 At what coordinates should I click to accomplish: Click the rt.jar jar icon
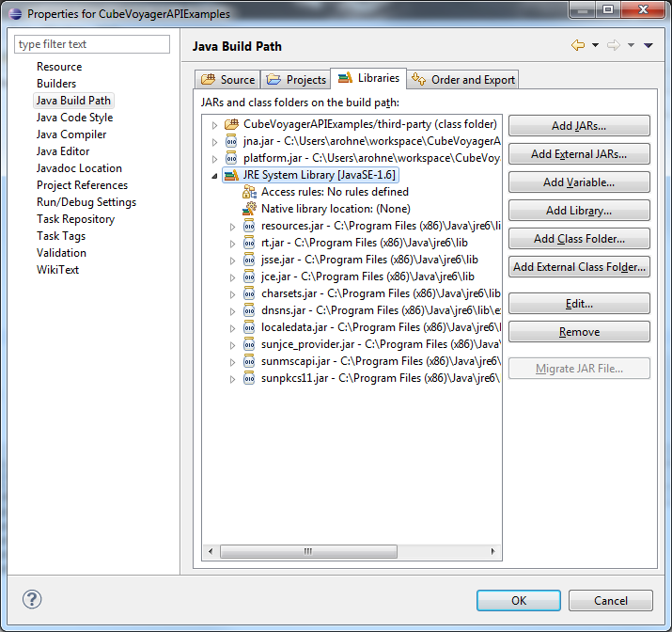pos(249,243)
